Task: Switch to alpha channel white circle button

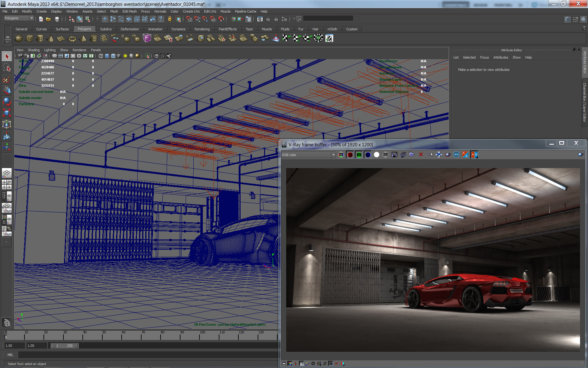Action: click(x=377, y=155)
